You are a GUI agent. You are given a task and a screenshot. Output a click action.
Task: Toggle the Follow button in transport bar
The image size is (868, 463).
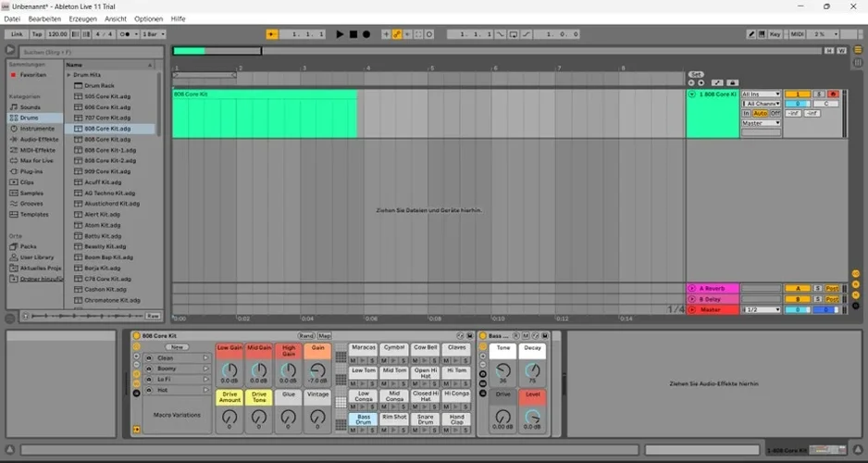point(272,34)
